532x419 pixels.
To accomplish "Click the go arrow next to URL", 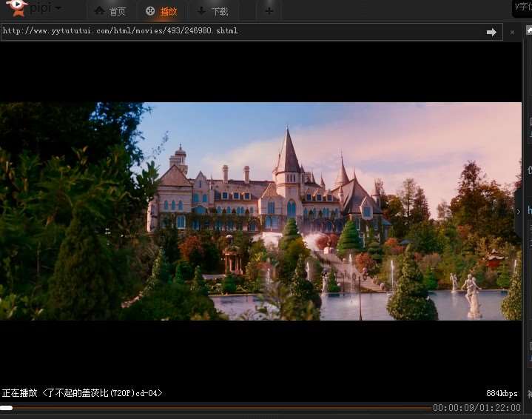I will click(x=491, y=33).
